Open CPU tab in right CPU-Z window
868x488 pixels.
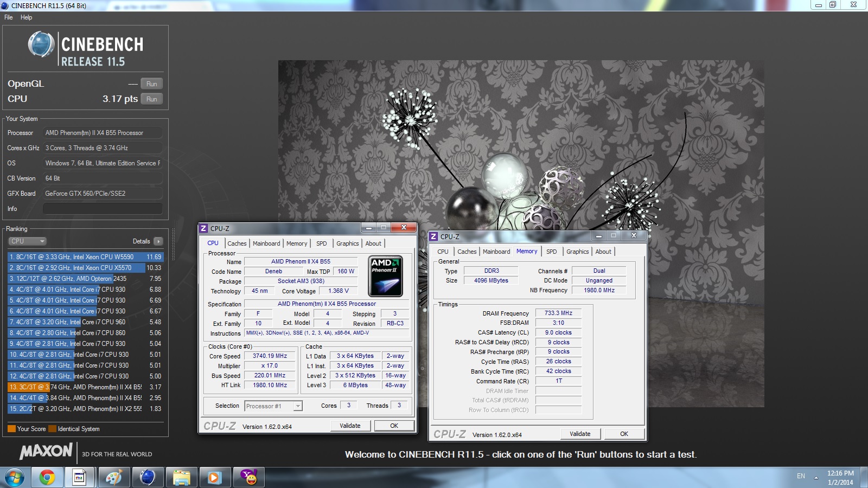pos(443,252)
